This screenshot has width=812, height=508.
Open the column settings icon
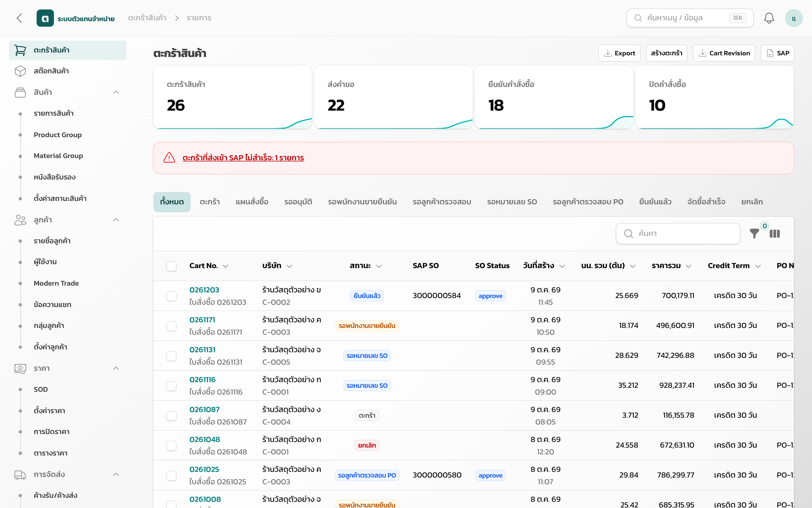click(x=775, y=233)
